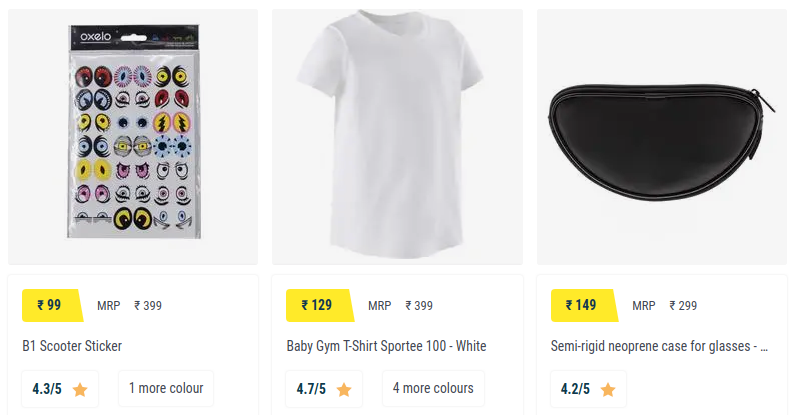Select the ₹ 129 price tag

click(x=320, y=305)
